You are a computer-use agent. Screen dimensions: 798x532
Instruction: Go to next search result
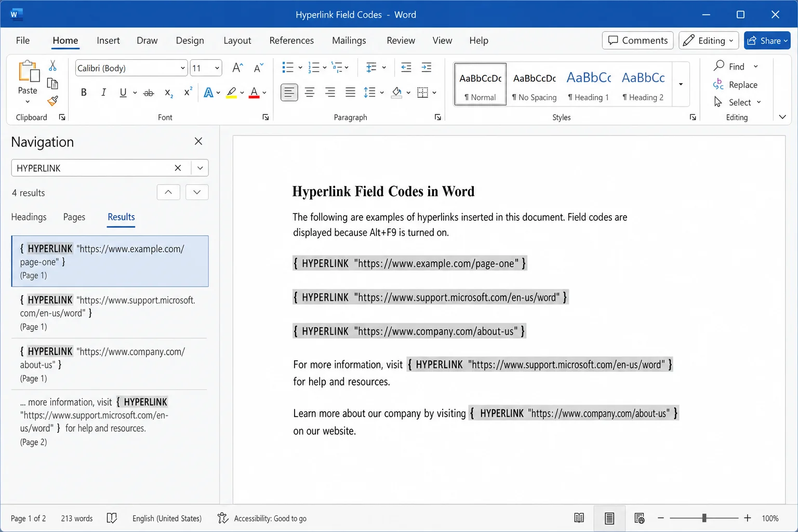tap(197, 192)
